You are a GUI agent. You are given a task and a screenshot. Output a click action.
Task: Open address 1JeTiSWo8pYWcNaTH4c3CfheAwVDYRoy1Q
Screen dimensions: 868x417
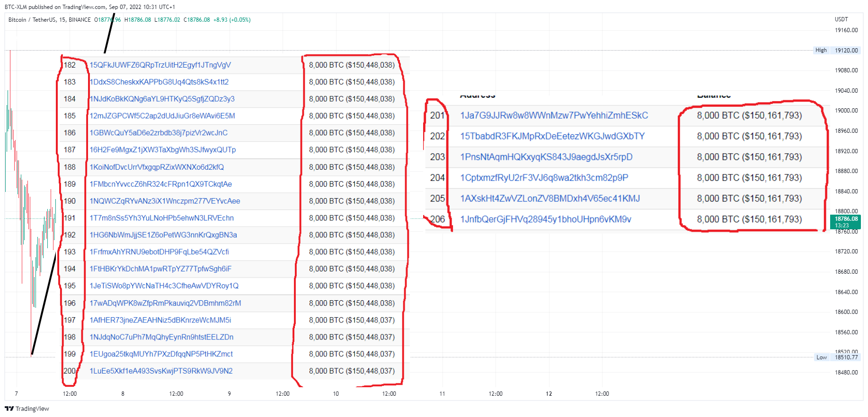coord(164,286)
